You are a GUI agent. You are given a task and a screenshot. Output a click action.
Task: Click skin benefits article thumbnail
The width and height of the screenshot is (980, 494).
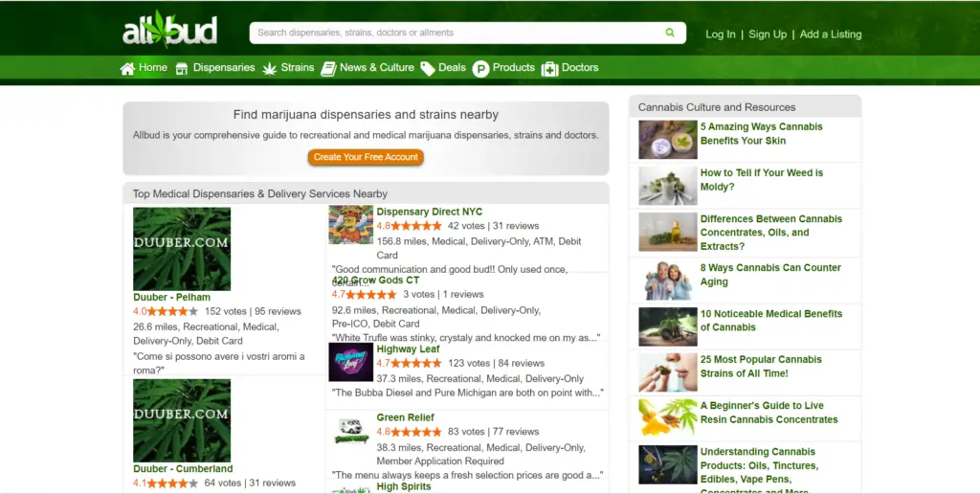click(x=667, y=140)
